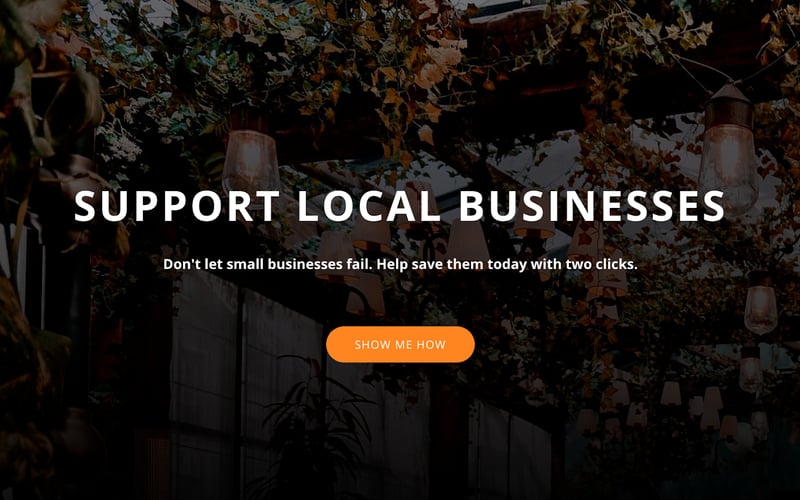This screenshot has width=800, height=500.
Task: Click the word SUPPORT in the heading
Action: [x=177, y=206]
